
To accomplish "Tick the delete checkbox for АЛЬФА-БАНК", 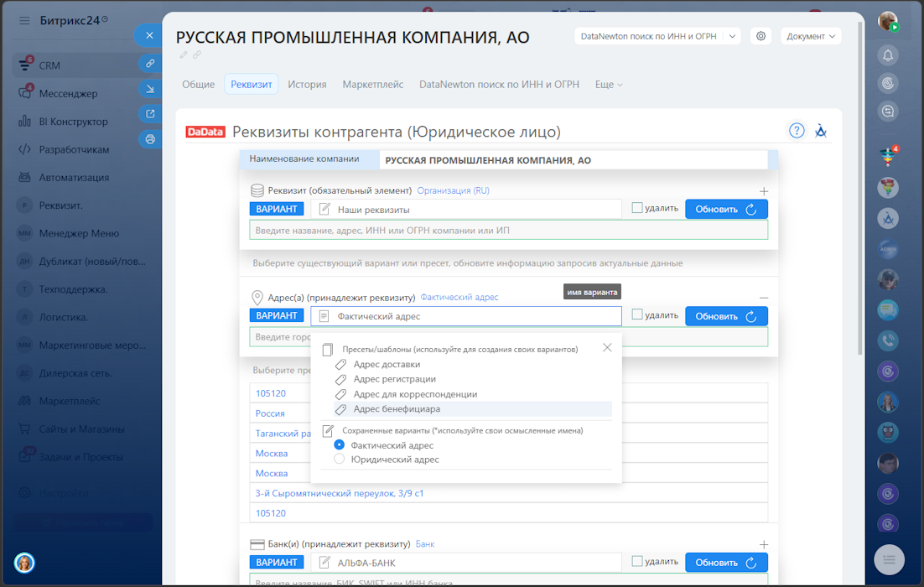I will pos(637,562).
